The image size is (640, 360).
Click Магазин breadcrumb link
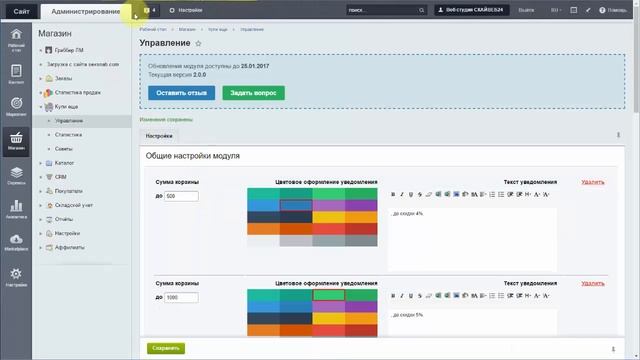click(x=187, y=29)
